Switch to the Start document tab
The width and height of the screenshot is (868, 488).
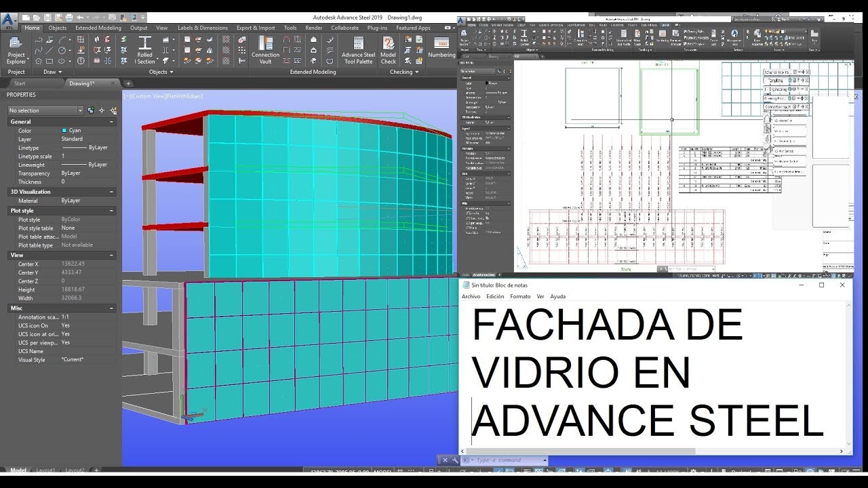coord(19,83)
